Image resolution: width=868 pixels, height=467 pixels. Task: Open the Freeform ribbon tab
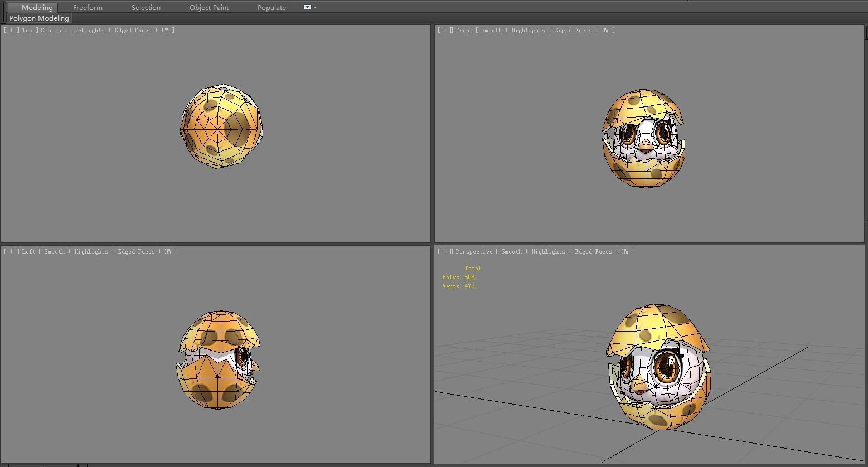click(88, 7)
